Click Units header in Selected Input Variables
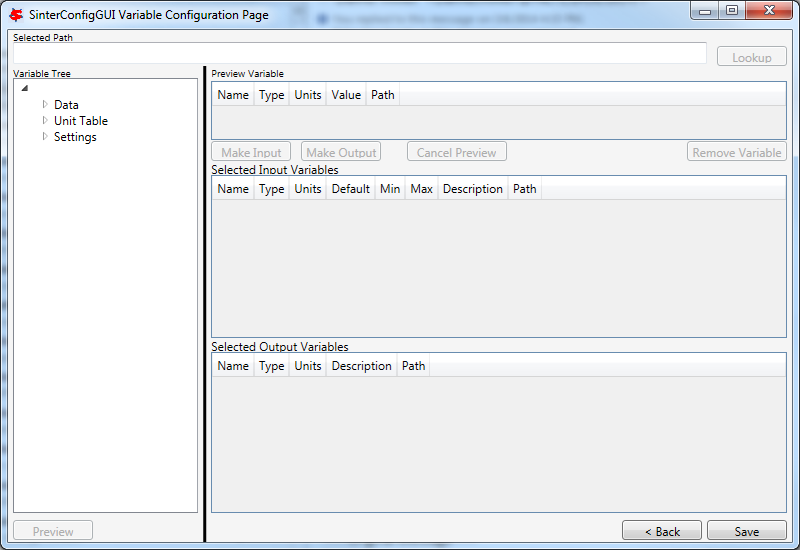This screenshot has width=800, height=550. pyautogui.click(x=308, y=188)
